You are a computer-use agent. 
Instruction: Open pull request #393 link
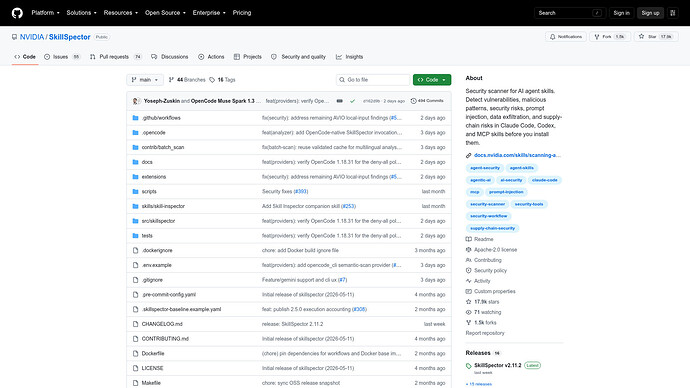[x=301, y=191]
